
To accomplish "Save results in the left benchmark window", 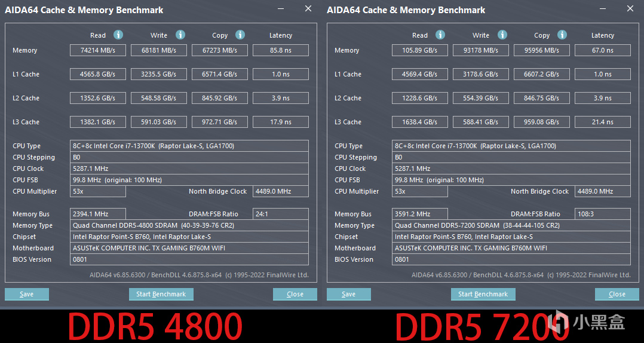I will (x=27, y=294).
